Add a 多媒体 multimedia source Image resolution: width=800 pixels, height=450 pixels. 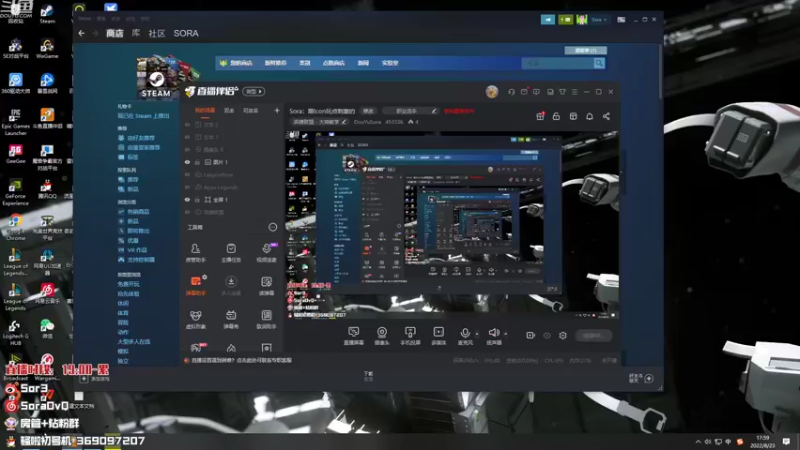point(438,336)
